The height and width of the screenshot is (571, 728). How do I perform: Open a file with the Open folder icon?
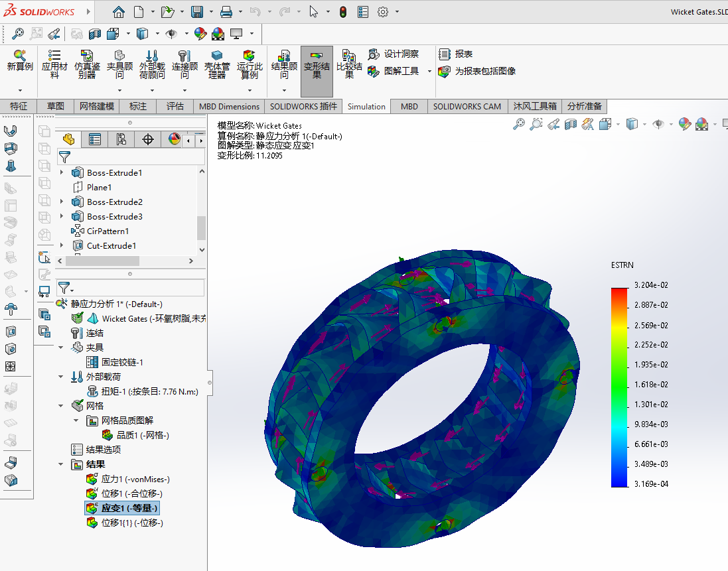pyautogui.click(x=167, y=12)
